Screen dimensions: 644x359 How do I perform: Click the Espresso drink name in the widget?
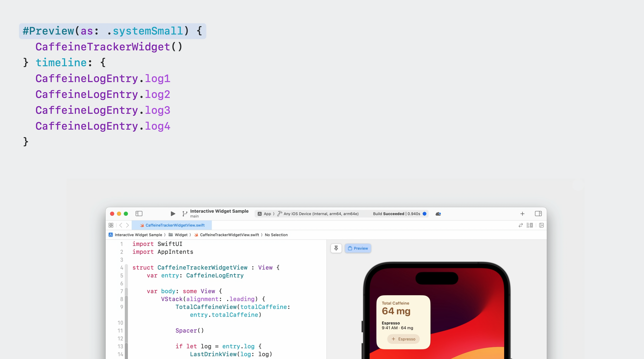coord(391,323)
